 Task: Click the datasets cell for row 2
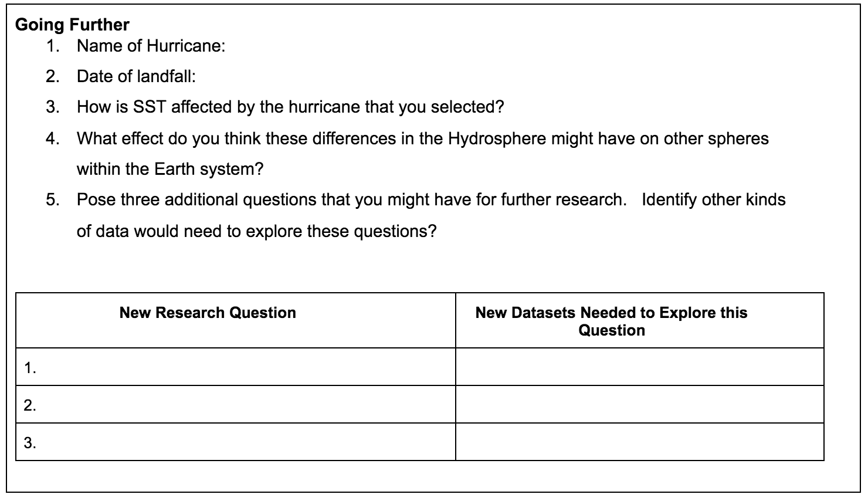pyautogui.click(x=640, y=404)
